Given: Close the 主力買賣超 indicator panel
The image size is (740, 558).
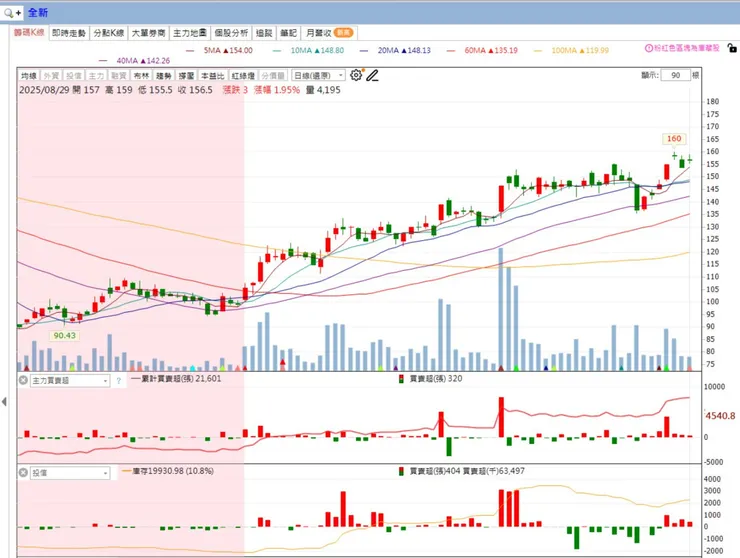Looking at the screenshot, I should (23, 380).
